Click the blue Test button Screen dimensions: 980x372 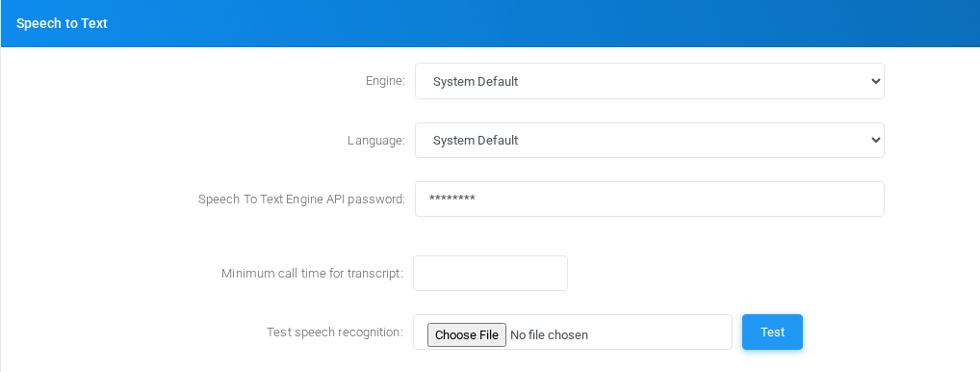click(772, 332)
